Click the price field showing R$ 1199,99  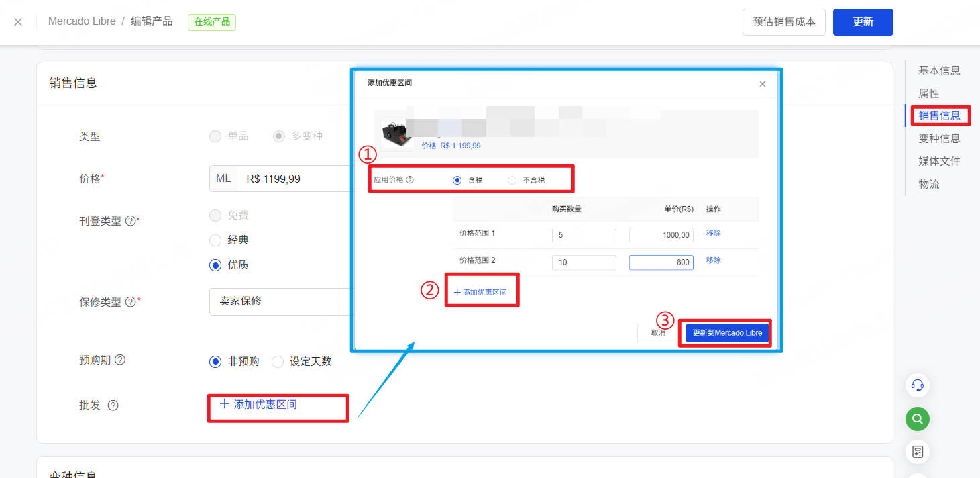click(294, 179)
